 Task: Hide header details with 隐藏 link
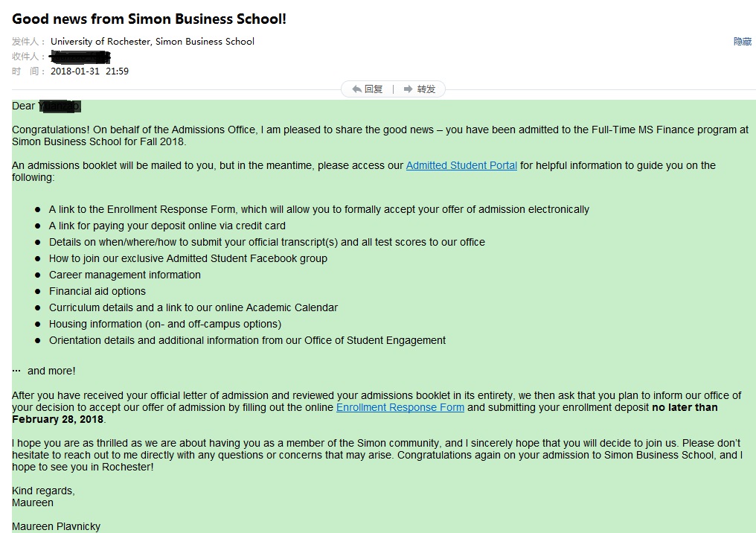click(x=742, y=42)
